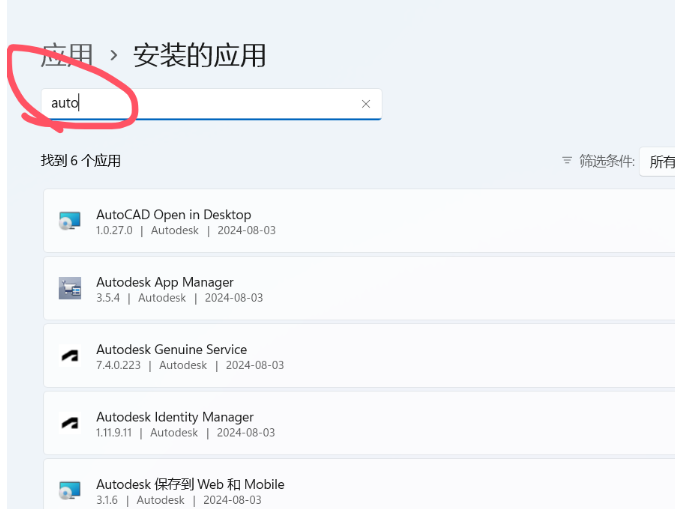Click version 1.11.9.11 text
Image resolution: width=675 pixels, height=509 pixels.
pos(114,433)
